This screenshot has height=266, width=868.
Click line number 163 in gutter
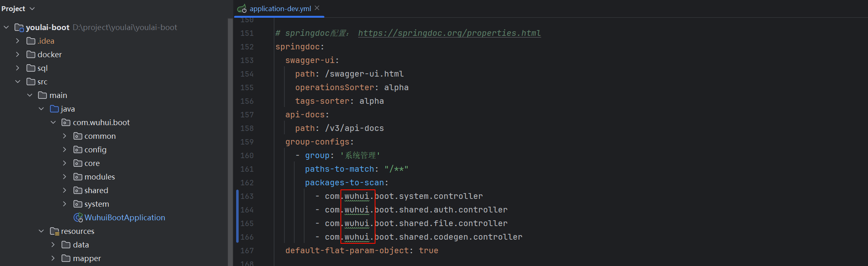pos(247,196)
